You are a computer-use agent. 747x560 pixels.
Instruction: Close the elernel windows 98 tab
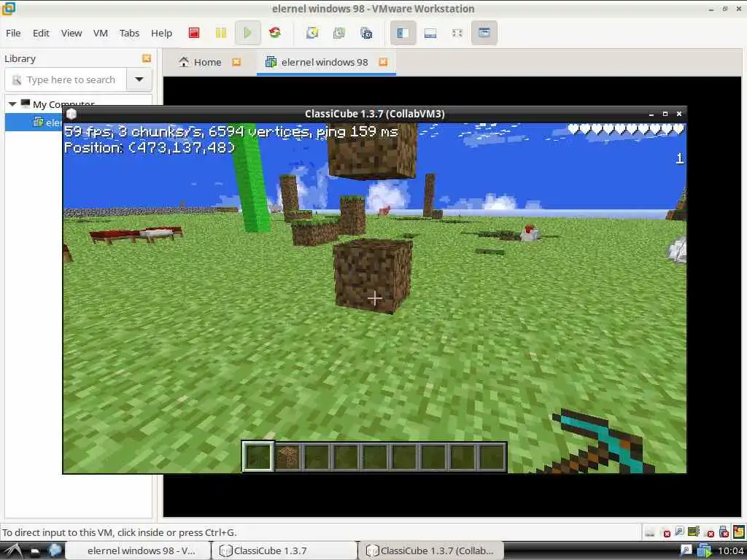383,62
